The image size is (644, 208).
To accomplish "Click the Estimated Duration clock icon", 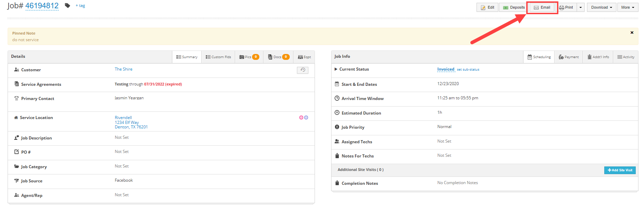I will point(337,112).
